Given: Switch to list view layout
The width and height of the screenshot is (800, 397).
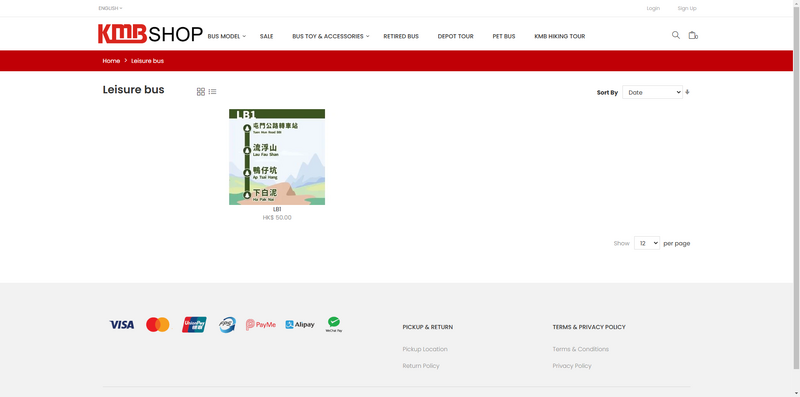Looking at the screenshot, I should click(212, 92).
